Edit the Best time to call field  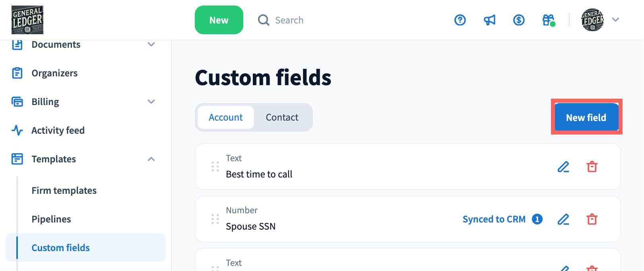(563, 167)
